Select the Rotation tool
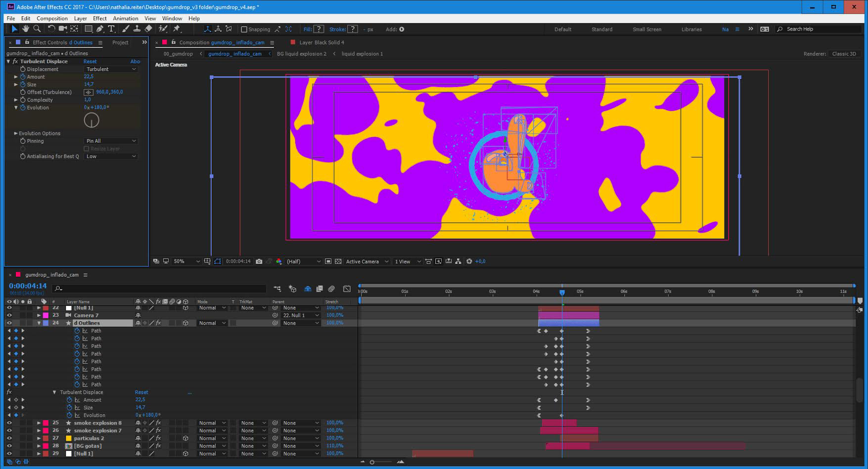 51,29
